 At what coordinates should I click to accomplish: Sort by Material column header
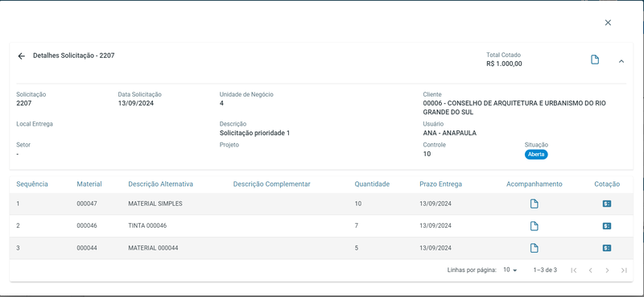pyautogui.click(x=89, y=184)
